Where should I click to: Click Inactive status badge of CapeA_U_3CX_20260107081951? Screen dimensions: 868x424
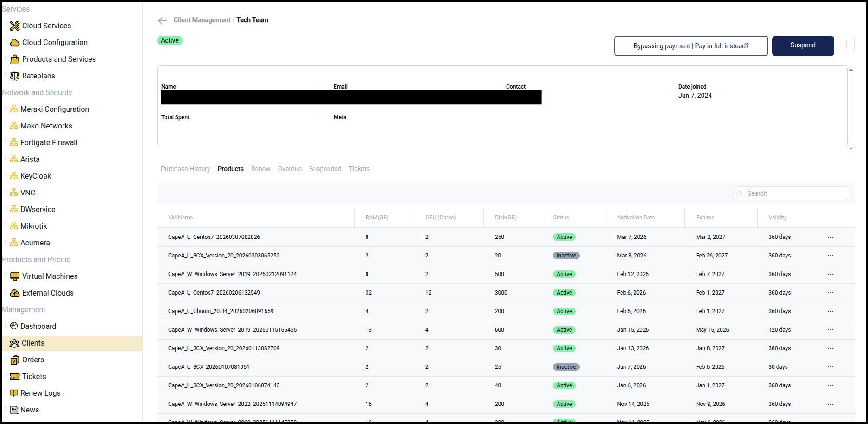[x=566, y=367]
